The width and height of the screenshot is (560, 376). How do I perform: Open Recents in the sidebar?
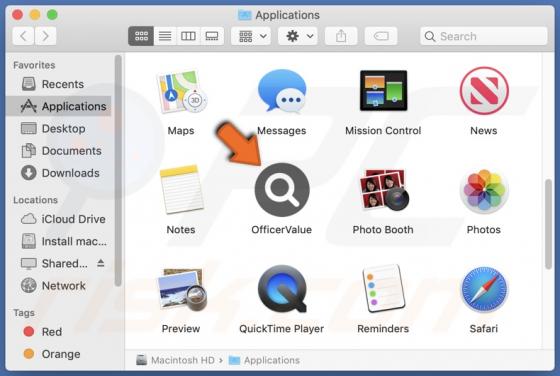pyautogui.click(x=59, y=84)
